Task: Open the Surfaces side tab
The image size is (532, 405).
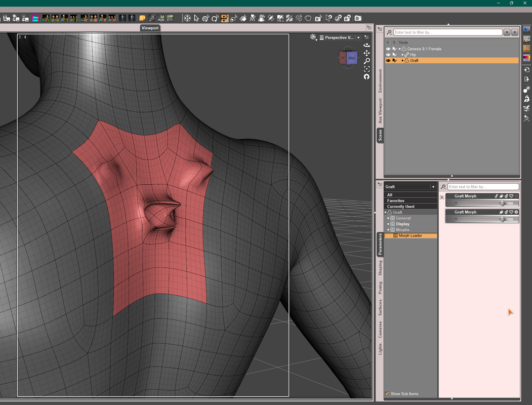Action: pyautogui.click(x=380, y=307)
